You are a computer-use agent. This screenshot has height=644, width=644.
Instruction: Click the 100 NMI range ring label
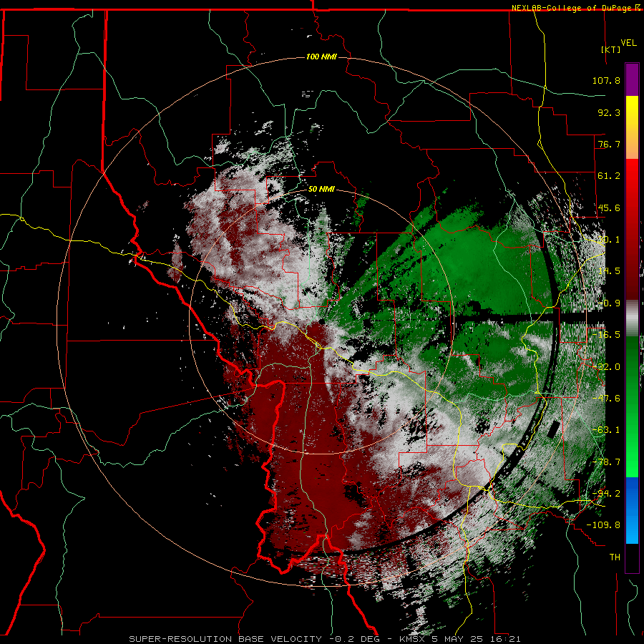tap(321, 57)
